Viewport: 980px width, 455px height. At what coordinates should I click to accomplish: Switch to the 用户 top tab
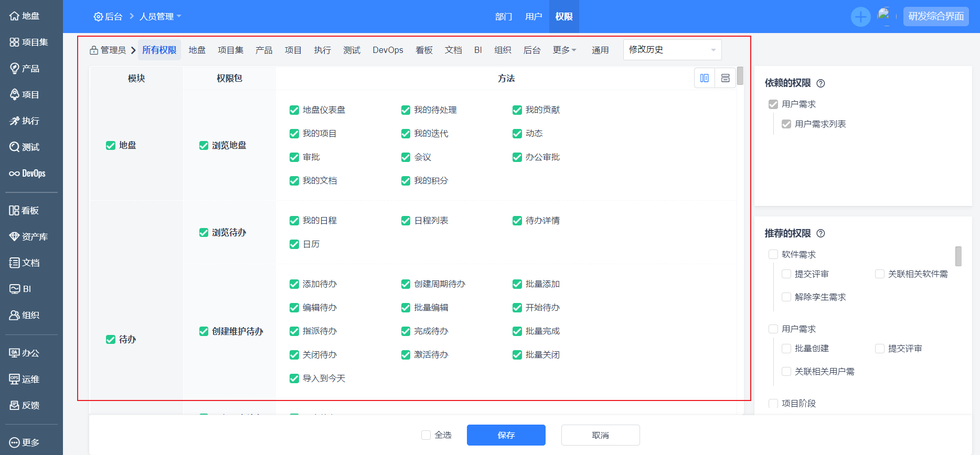[534, 17]
